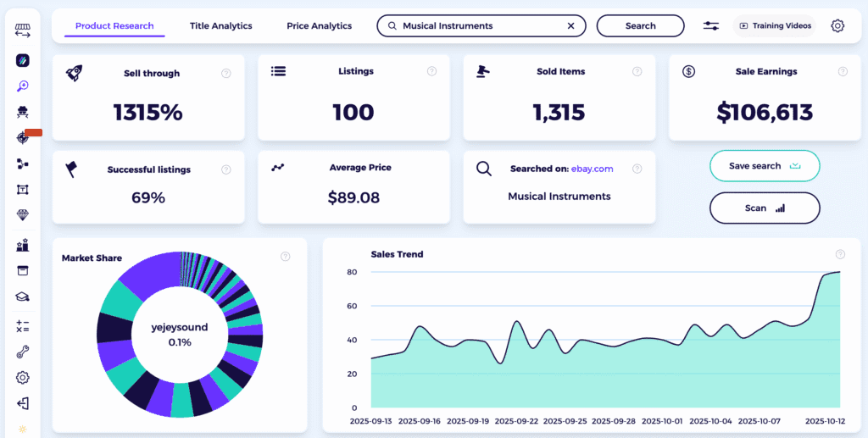Open the Price Analytics tab
This screenshot has height=438, width=868.
tap(319, 26)
